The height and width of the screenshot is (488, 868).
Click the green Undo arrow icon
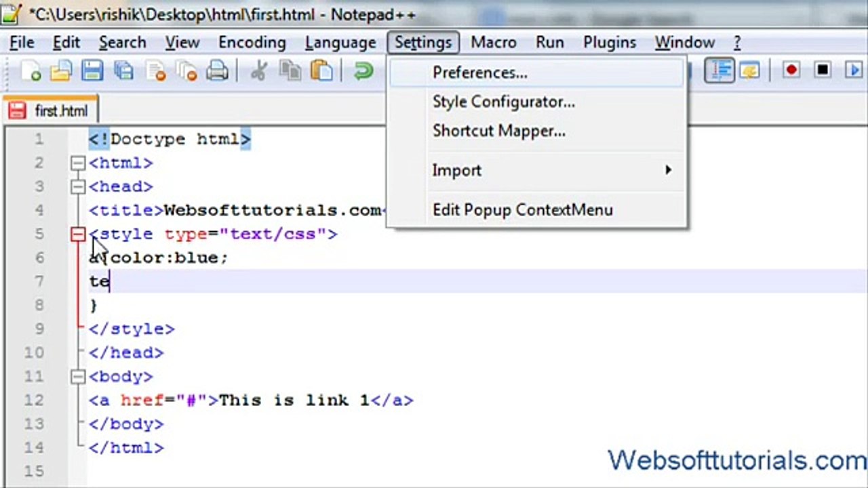pos(363,70)
